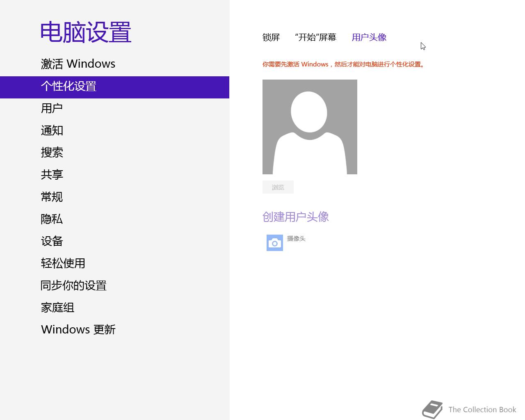Click the red activation warning message
Viewport: 525px width, 420px height.
[x=344, y=64]
